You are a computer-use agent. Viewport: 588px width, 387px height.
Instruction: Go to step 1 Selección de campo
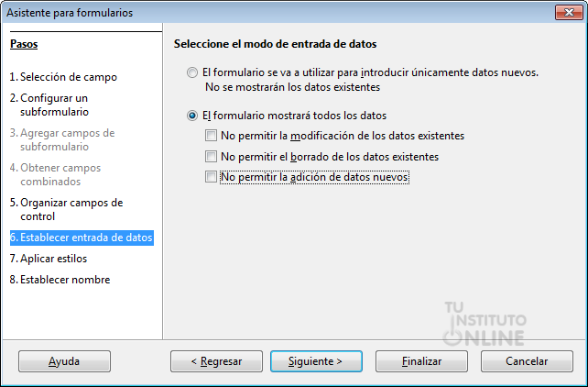(62, 77)
